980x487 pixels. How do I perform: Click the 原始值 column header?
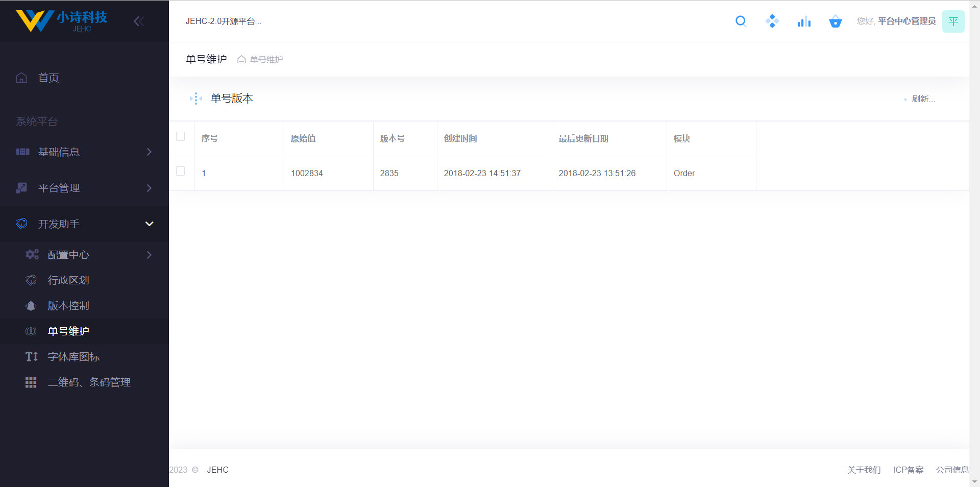(x=303, y=138)
